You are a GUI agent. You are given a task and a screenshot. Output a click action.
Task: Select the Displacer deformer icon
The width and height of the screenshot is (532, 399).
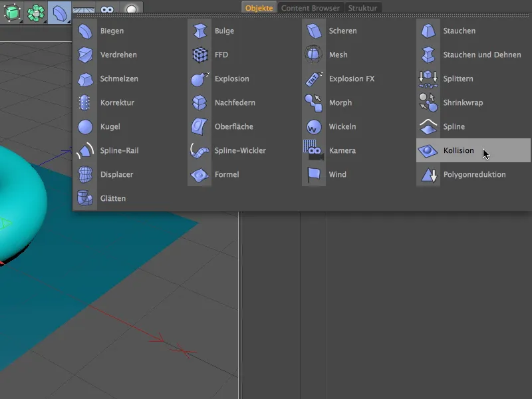[x=85, y=175]
